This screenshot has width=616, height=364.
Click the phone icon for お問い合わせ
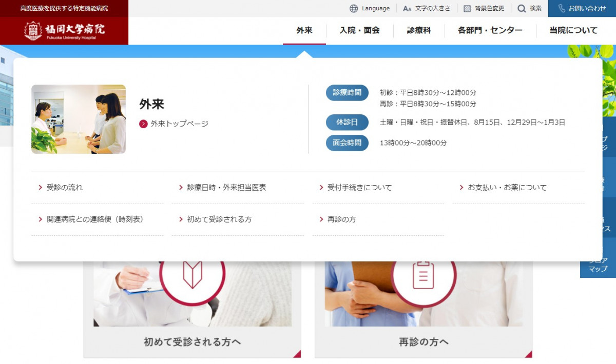[x=562, y=8]
